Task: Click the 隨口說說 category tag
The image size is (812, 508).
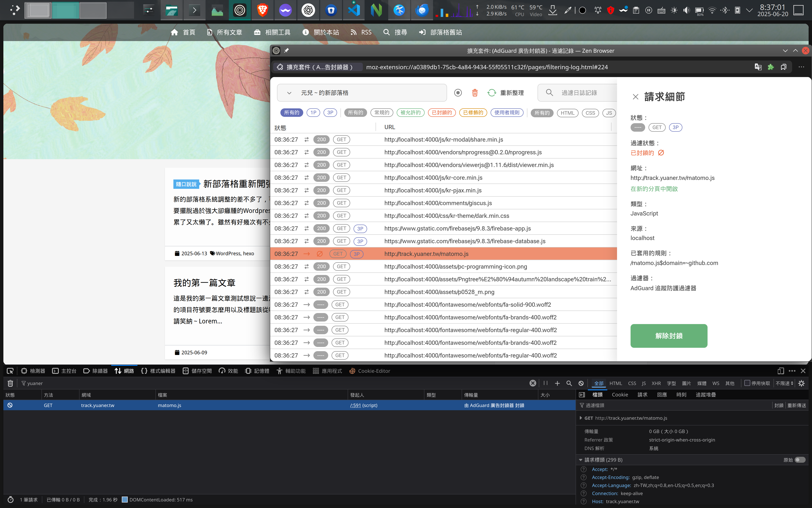Action: tap(186, 184)
